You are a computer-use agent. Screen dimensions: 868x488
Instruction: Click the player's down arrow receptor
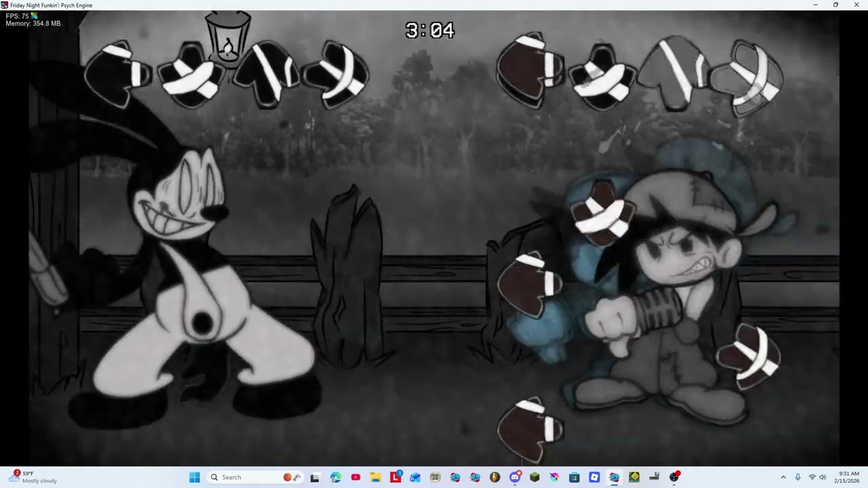click(602, 77)
